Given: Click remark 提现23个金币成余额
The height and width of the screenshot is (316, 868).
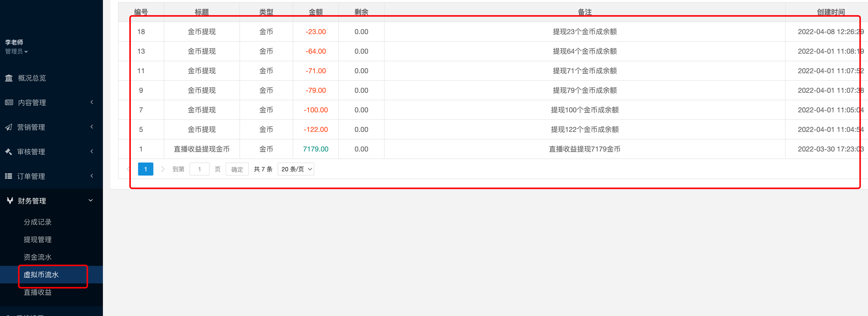Looking at the screenshot, I should point(585,32).
